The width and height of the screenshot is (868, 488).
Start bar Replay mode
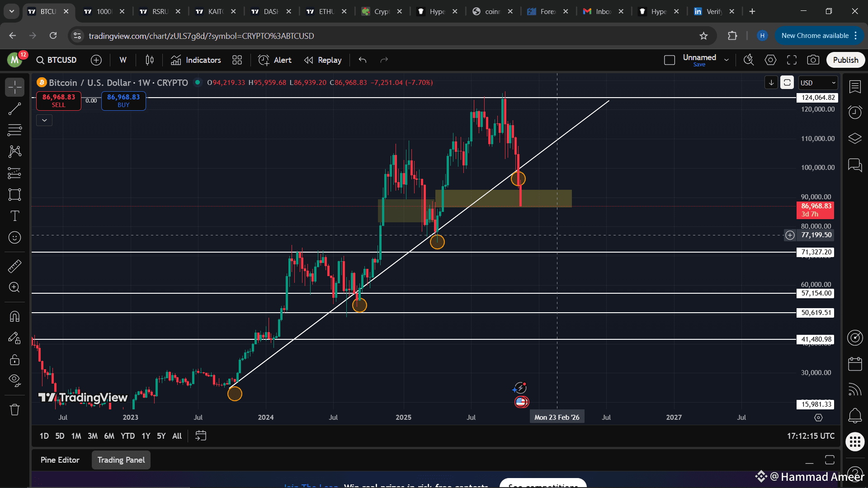323,60
